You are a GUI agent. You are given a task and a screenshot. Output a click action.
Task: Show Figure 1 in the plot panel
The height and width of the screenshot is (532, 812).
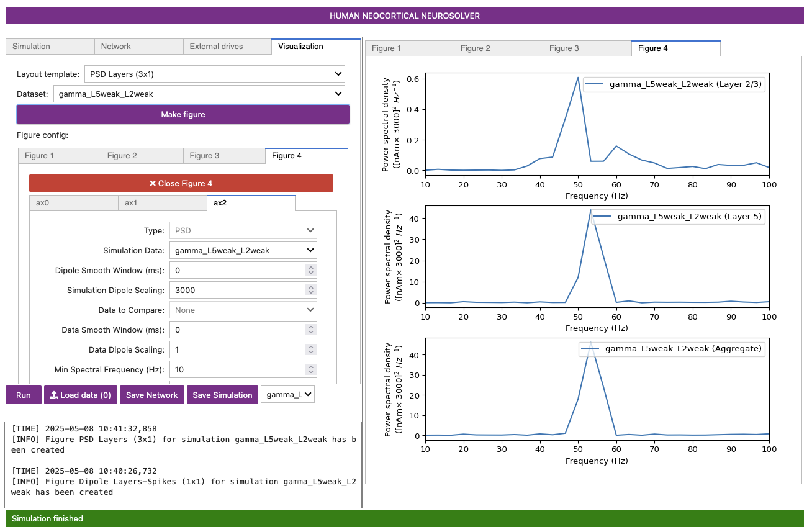tap(409, 48)
